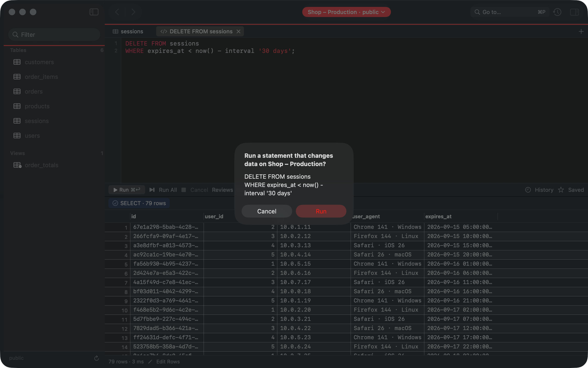Select cell 2026-09-15 05:00:00
588x368 pixels.
click(x=461, y=227)
